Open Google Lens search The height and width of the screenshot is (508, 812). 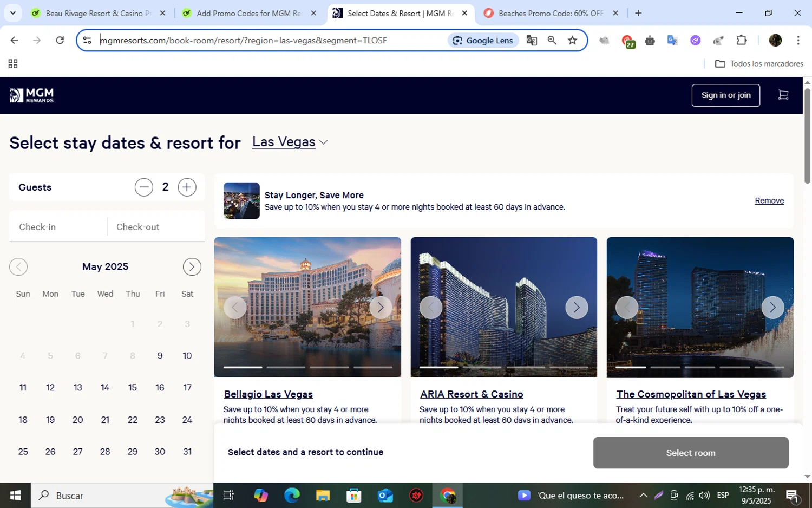[x=483, y=40]
